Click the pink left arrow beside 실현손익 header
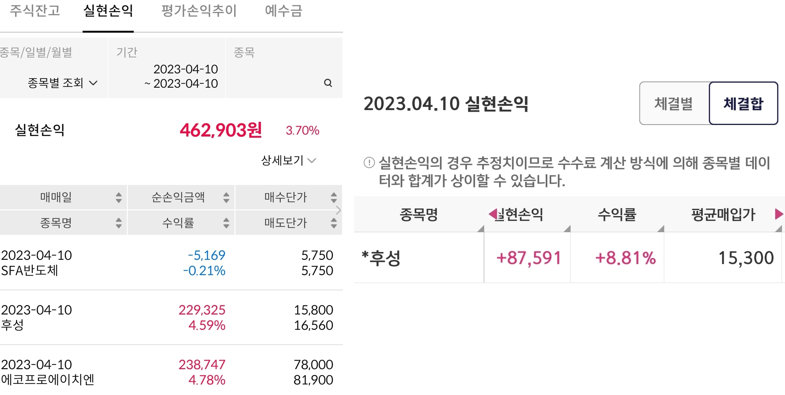Screen dimensions: 785x395 point(493,214)
